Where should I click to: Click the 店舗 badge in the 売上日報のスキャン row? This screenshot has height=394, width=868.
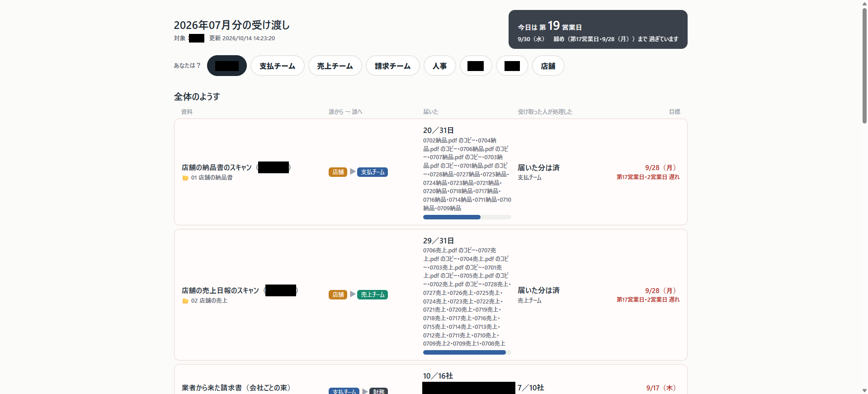(x=338, y=294)
